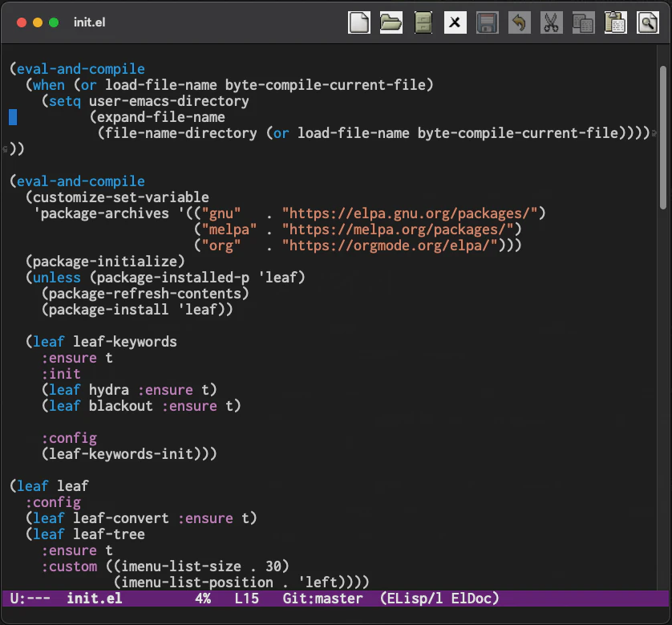Create a new file with toolbar icon
Viewport: 672px width, 625px height.
[x=358, y=22]
